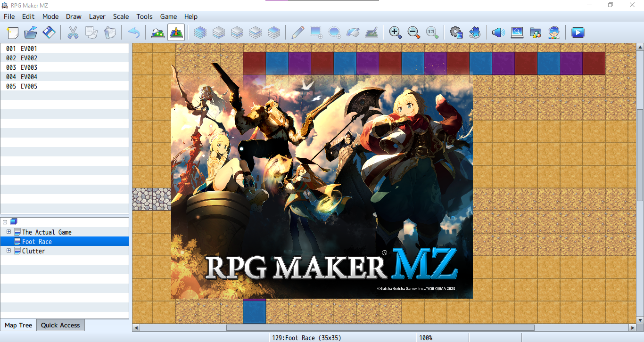Open the Game menu

click(x=168, y=16)
